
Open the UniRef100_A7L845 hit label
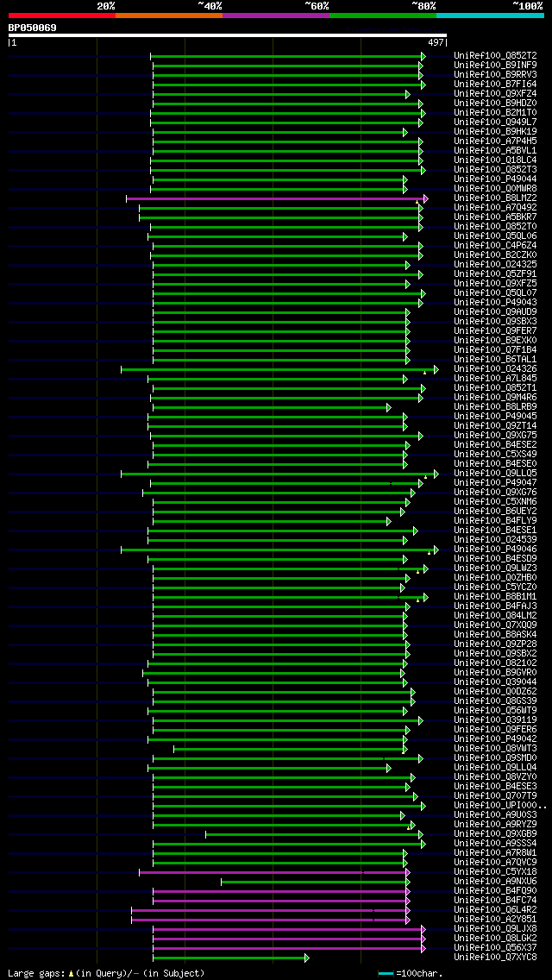(x=495, y=379)
